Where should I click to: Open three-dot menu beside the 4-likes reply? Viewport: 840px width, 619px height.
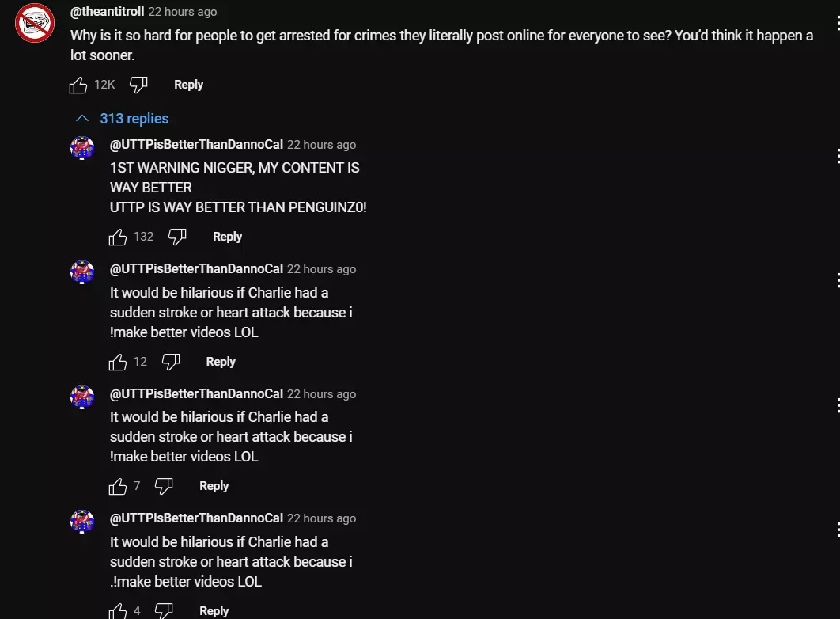pyautogui.click(x=837, y=529)
